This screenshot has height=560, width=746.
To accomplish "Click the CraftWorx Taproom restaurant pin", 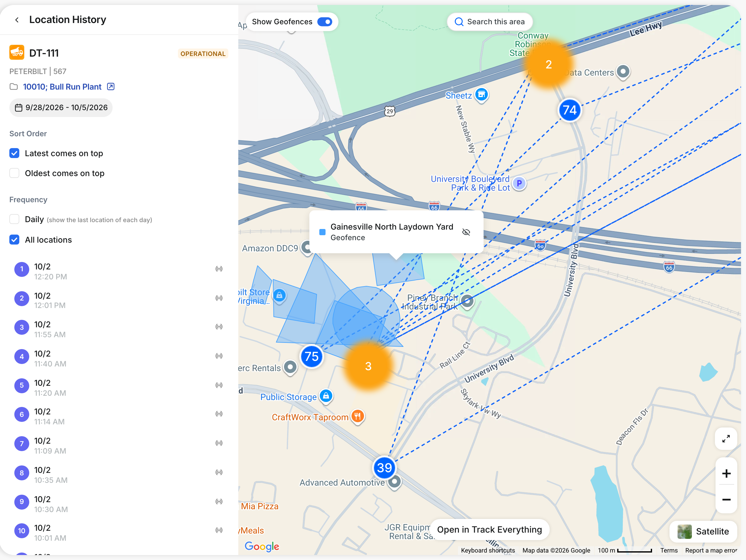I will click(357, 416).
